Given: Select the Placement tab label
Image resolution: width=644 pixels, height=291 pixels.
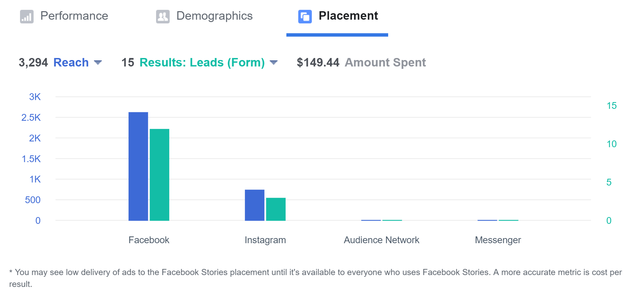Looking at the screenshot, I should click(x=348, y=16).
